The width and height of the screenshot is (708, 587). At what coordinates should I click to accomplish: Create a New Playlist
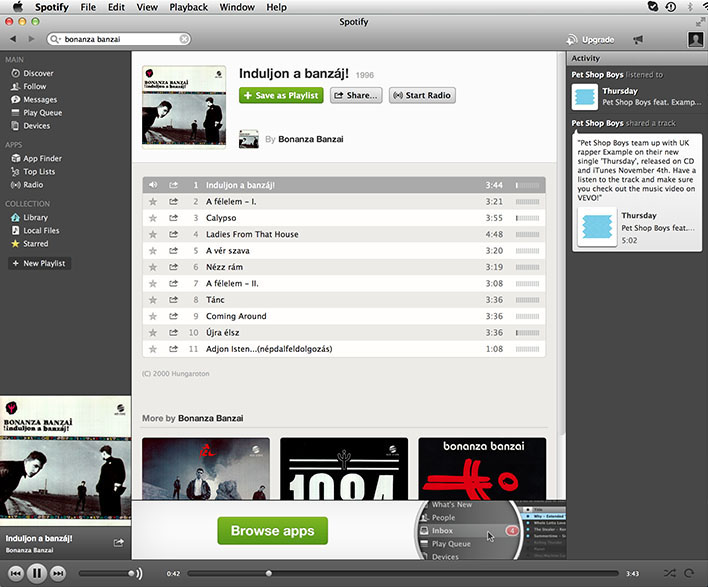pos(39,263)
